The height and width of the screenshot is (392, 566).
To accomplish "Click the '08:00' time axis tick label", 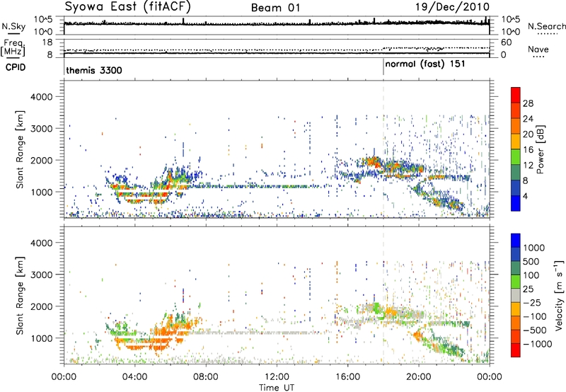I will pyautogui.click(x=206, y=377).
